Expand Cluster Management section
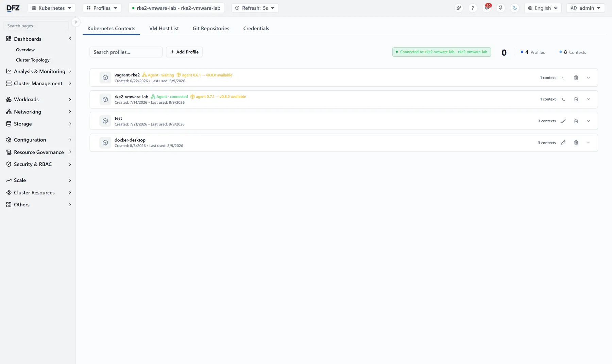Viewport: 612px width, 364px height. pos(39,84)
